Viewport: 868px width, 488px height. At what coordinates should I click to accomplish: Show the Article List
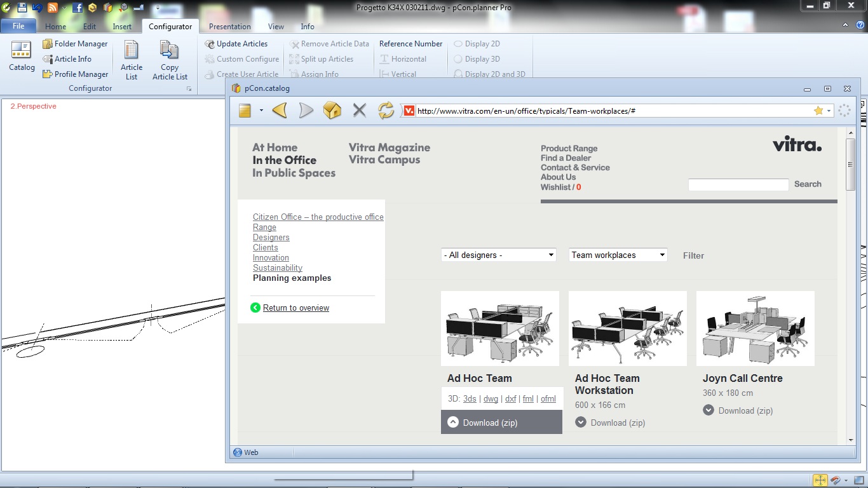click(x=132, y=60)
